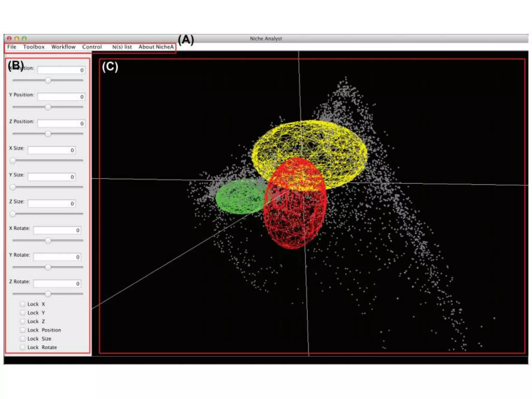Toggle the Lock Size checkbox
This screenshot has width=532, height=399.
pyautogui.click(x=23, y=339)
